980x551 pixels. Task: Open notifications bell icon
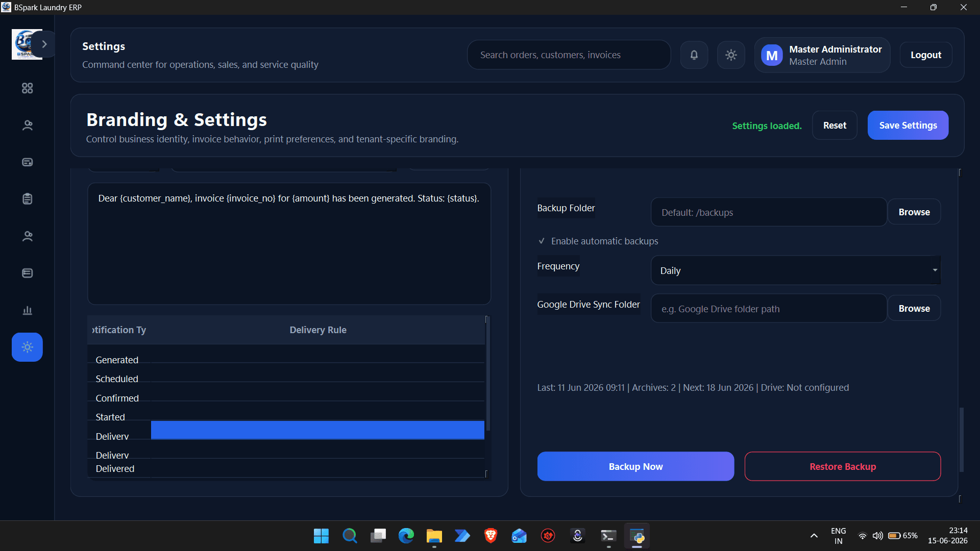pyautogui.click(x=694, y=55)
